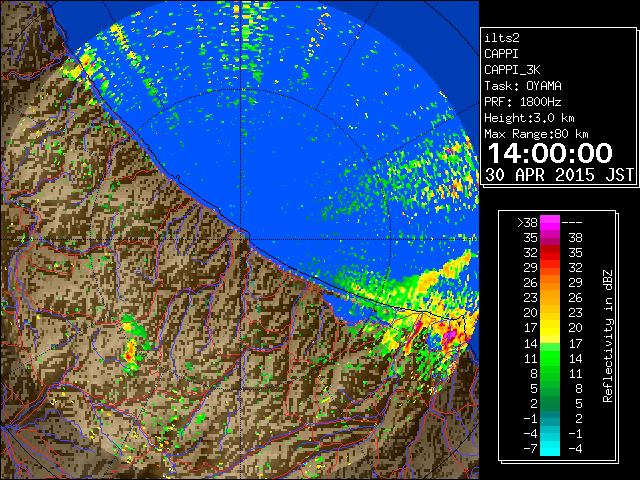The image size is (640, 480).
Task: Pick the teal -1 to 2 dBZ band
Action: pyautogui.click(x=550, y=418)
